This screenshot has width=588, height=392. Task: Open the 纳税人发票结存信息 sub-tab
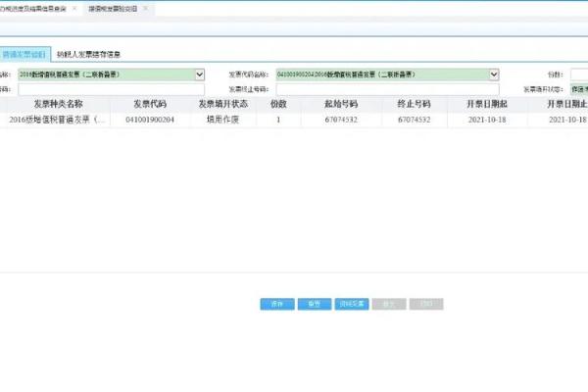coord(88,55)
